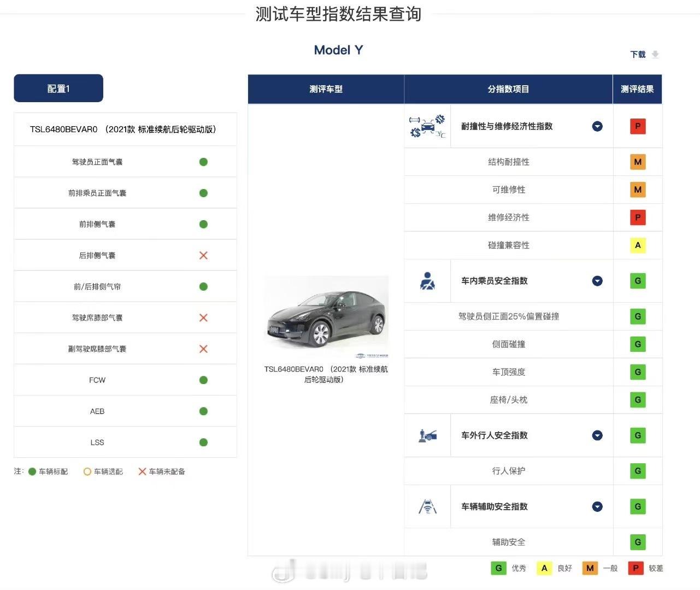Collapse the 耐撞性与维修经济性指数 section arrow
Screen dimensions: 700x590
click(x=597, y=126)
